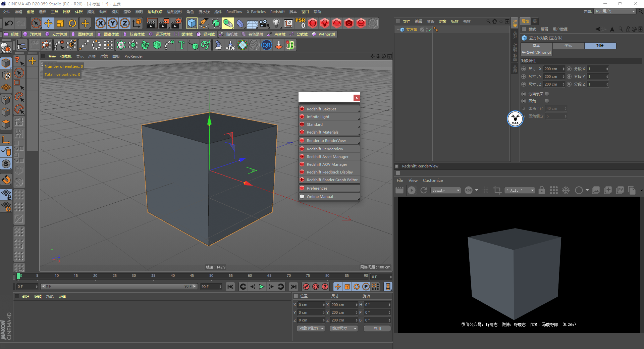Screen dimensions: 644x349
Task: Click the green timeline playhead at frame 0
Action: coord(18,276)
